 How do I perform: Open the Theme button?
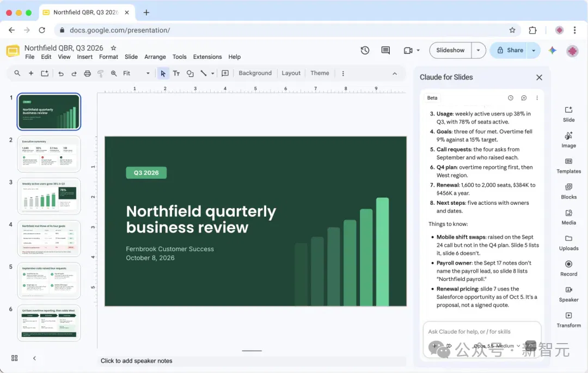point(320,73)
